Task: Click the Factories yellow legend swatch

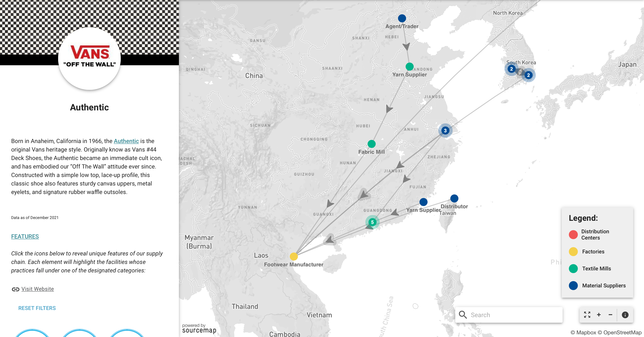Action: (573, 252)
